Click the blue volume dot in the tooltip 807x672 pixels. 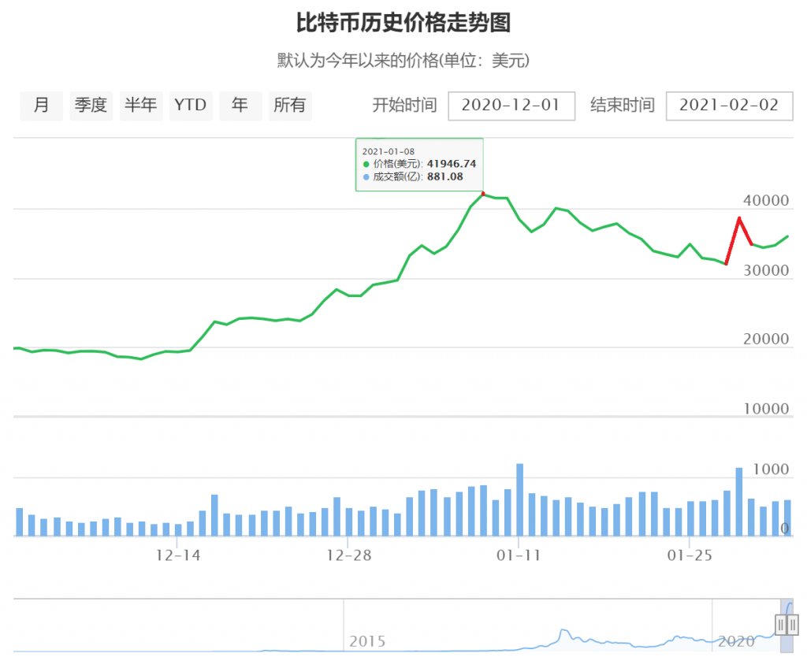366,177
